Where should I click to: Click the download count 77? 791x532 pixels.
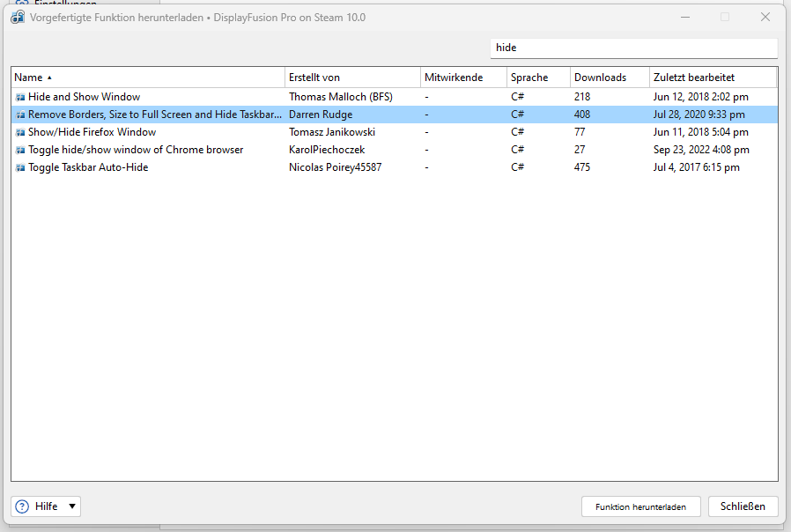pos(580,132)
